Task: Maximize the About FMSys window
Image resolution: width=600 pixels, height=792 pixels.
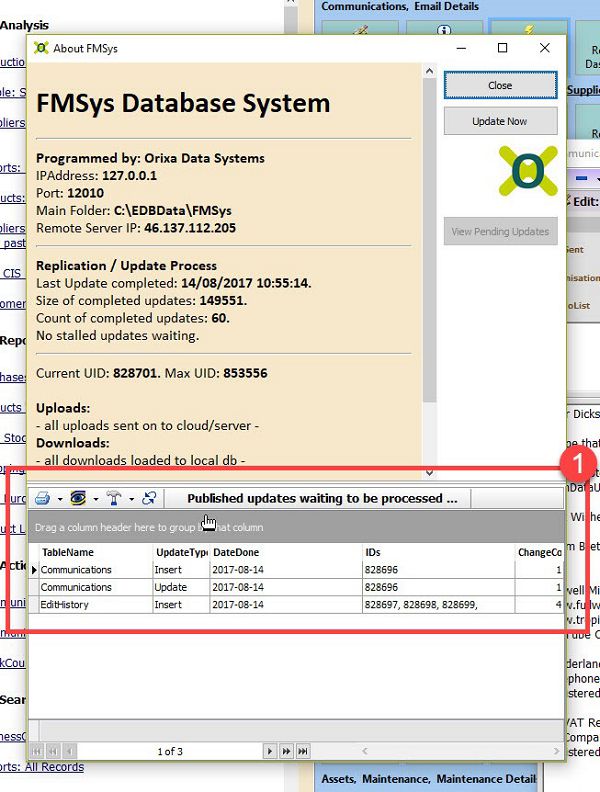Action: [503, 48]
